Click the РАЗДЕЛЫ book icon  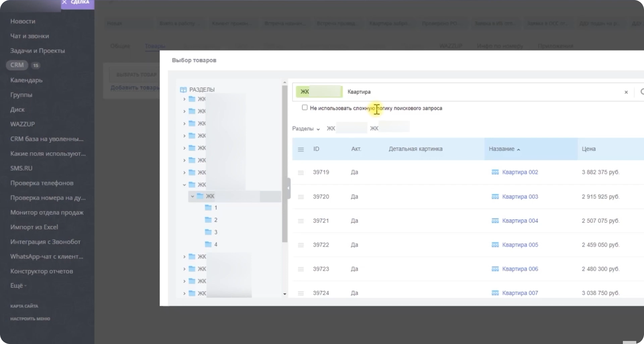(183, 90)
